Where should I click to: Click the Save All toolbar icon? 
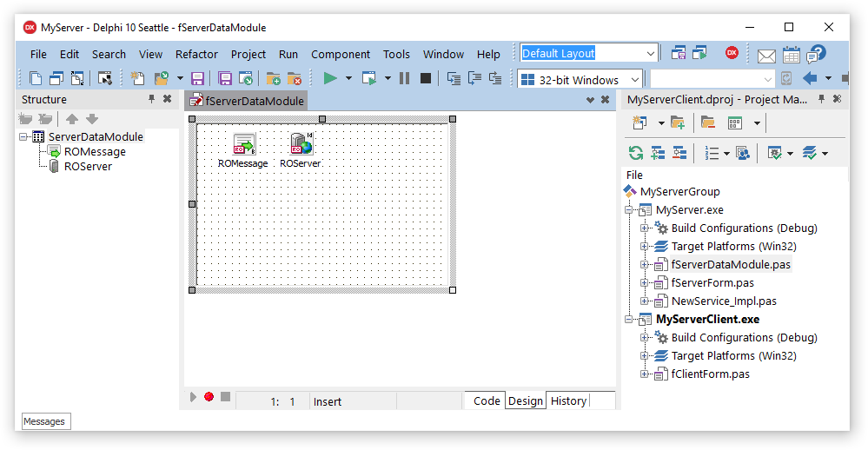tap(225, 78)
